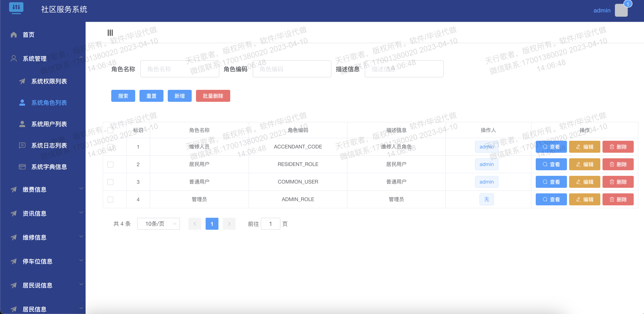Viewport: 644px width, 314px height.
Task: Expand 资讯信息 menu section
Action: click(43, 213)
